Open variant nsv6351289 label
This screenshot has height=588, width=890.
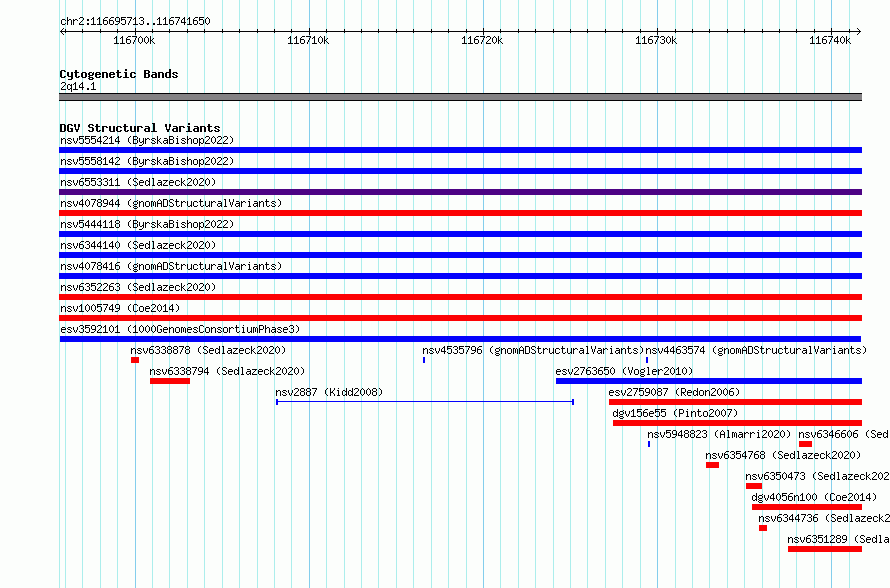click(838, 539)
